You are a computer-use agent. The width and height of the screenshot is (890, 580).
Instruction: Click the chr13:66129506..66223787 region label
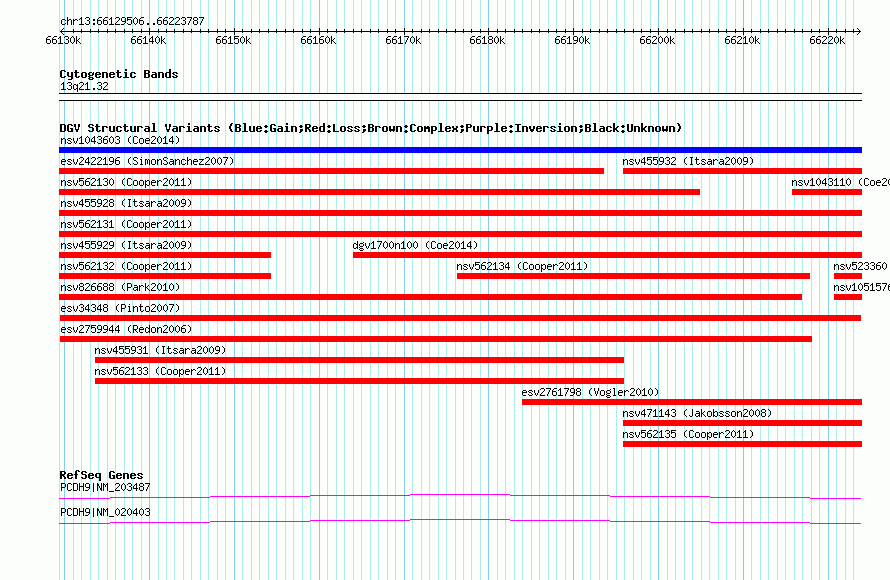[132, 21]
